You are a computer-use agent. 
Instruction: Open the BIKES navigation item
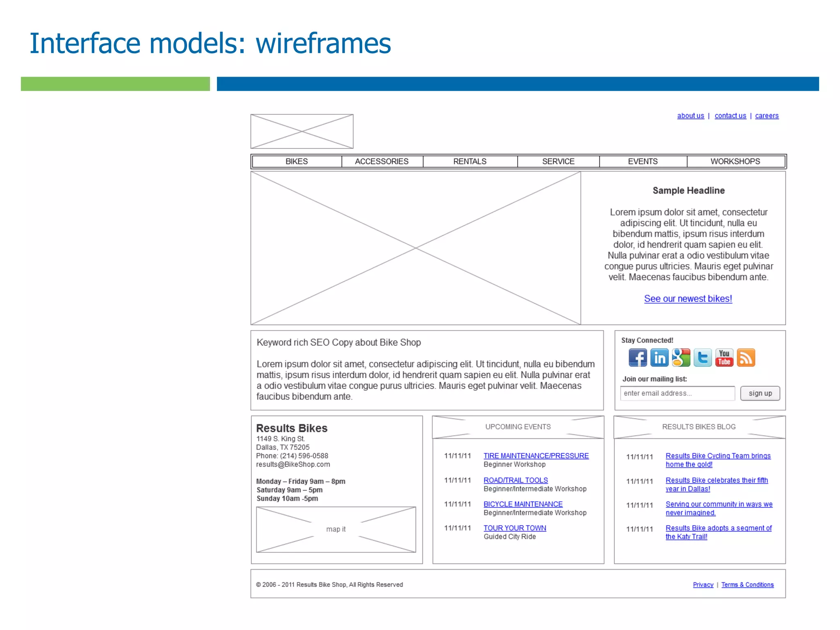tap(297, 162)
